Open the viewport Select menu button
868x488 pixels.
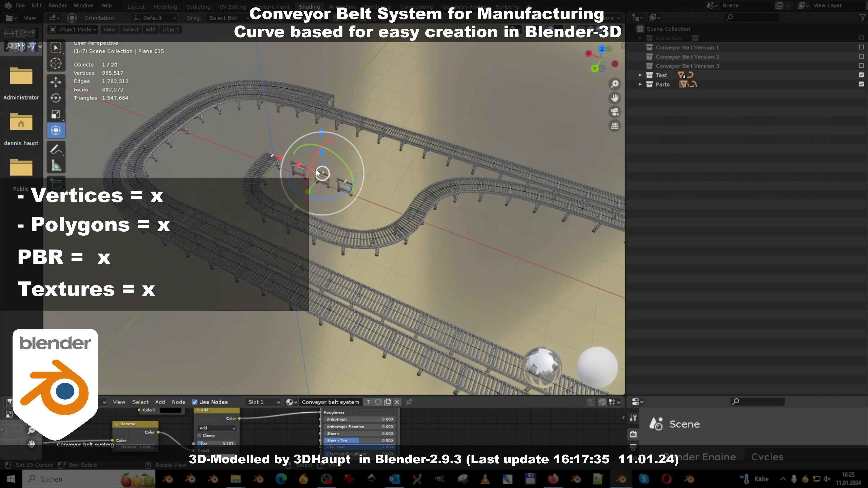130,29
